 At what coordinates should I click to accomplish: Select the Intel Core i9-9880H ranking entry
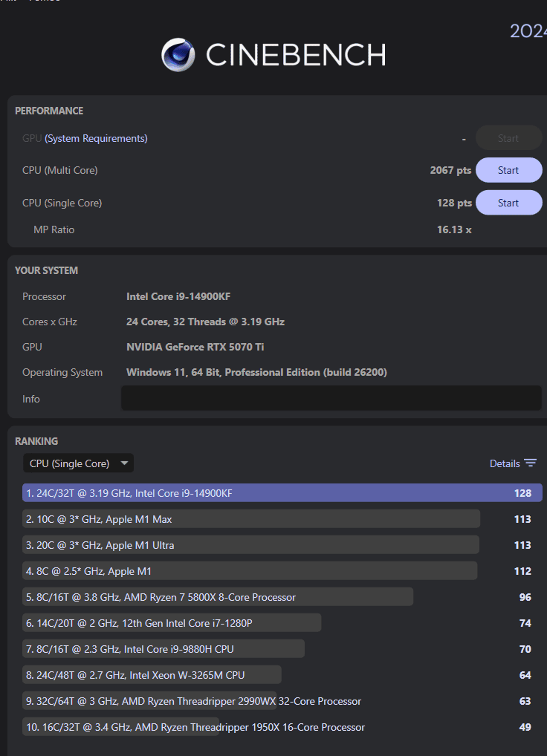click(163, 650)
